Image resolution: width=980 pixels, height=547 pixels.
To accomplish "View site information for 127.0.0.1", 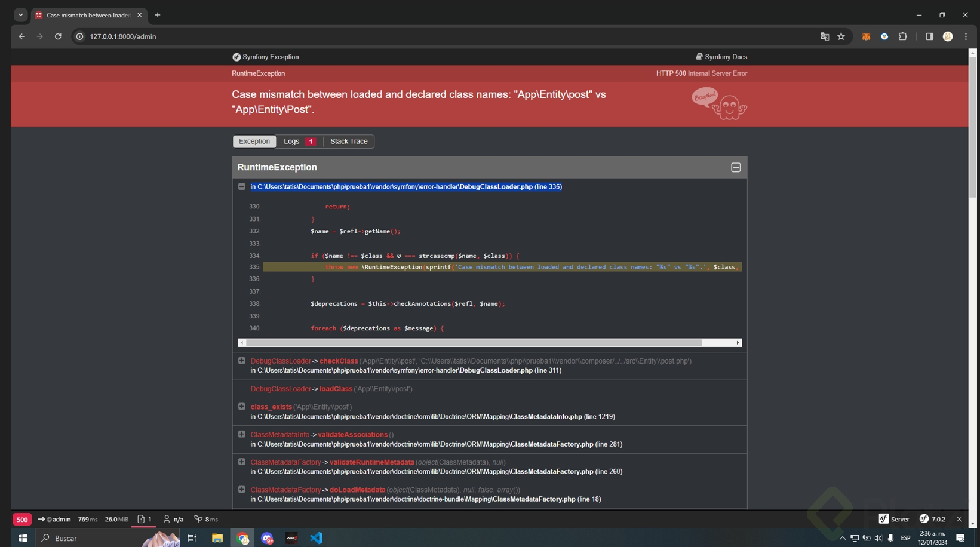I will (x=79, y=36).
